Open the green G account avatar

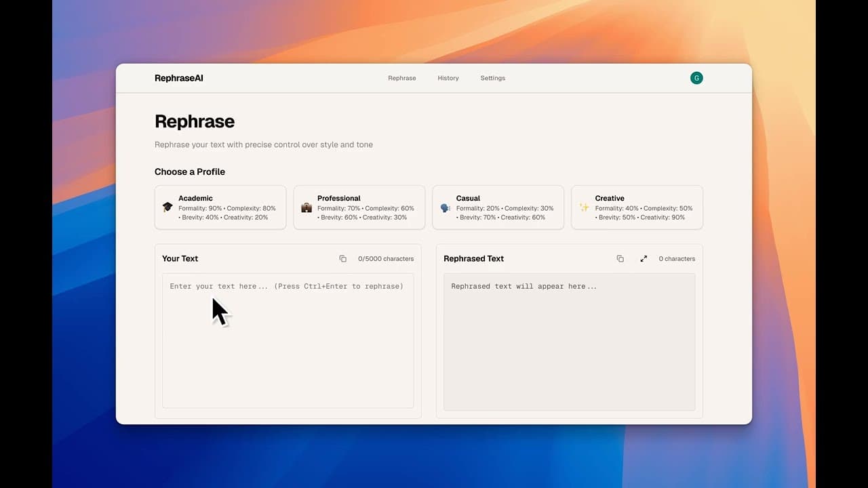click(696, 77)
